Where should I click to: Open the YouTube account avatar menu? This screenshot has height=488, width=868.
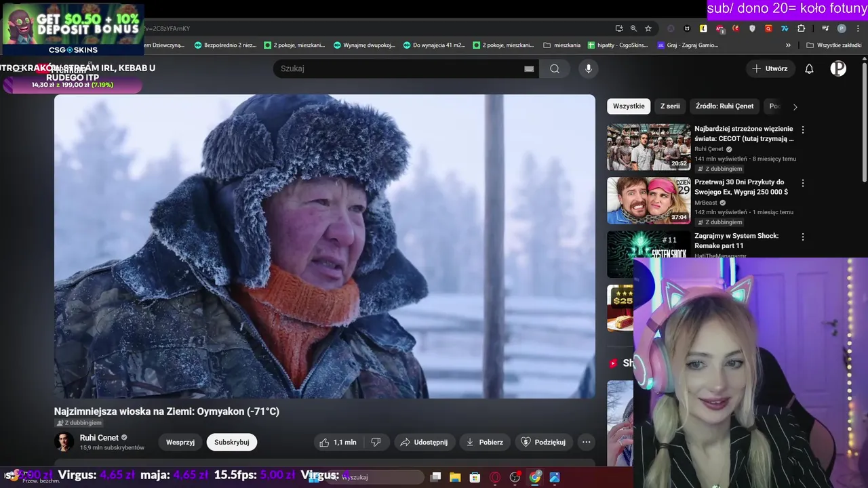tap(838, 68)
